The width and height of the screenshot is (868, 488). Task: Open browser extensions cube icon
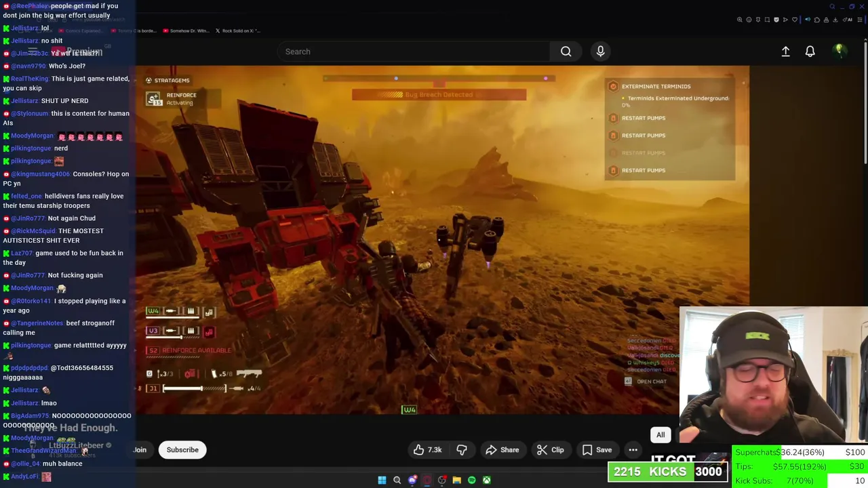click(x=817, y=20)
